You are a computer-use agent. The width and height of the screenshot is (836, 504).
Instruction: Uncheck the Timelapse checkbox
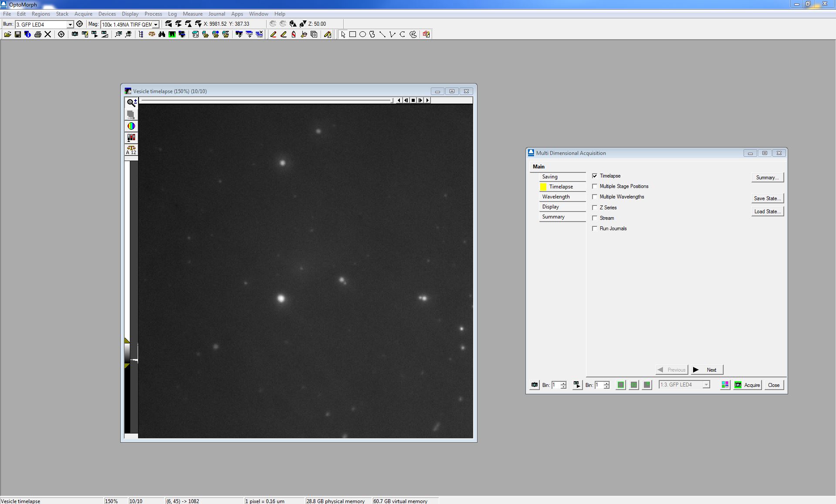click(x=595, y=176)
